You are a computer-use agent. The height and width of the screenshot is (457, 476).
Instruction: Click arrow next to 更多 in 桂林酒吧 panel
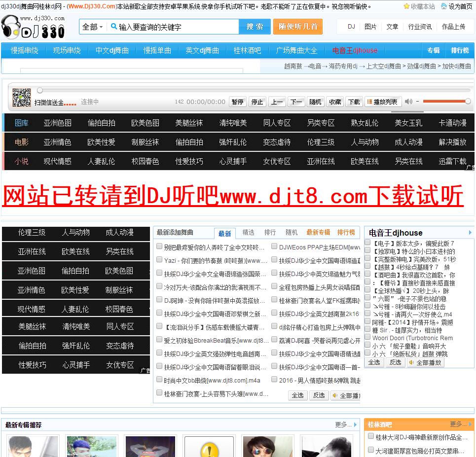point(470,424)
